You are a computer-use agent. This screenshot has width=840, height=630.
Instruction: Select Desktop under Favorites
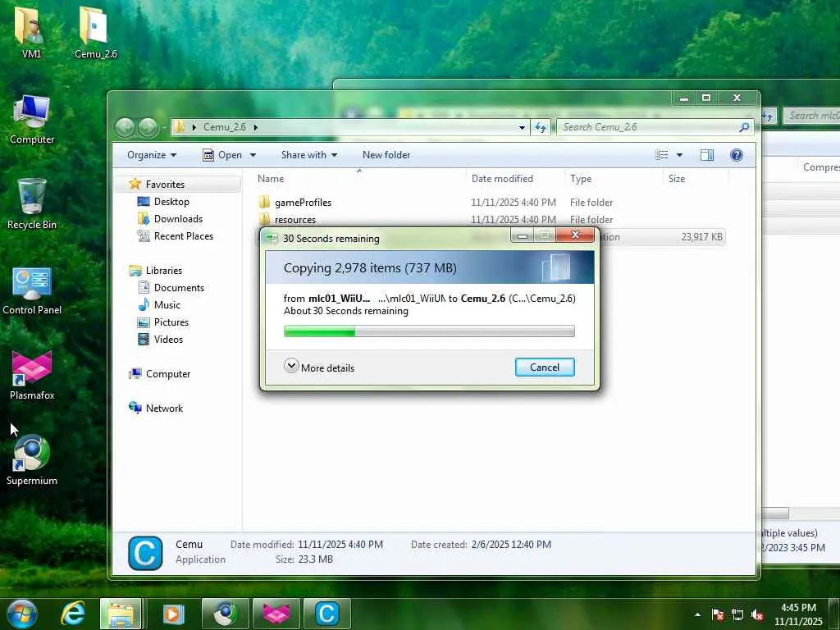pos(171,202)
